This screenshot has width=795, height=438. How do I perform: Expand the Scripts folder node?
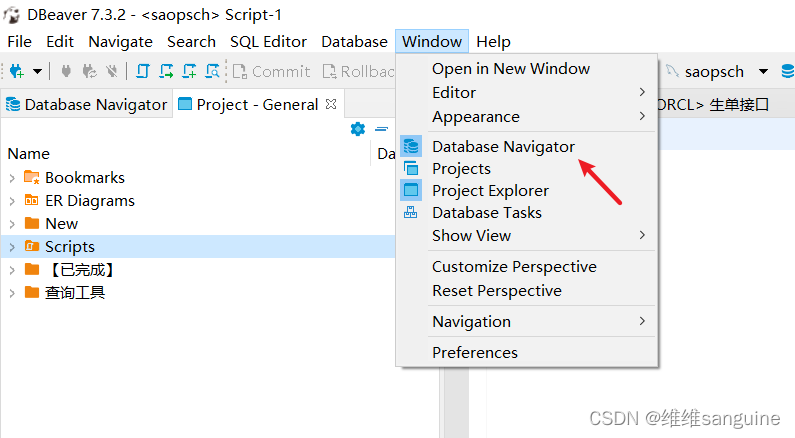click(x=12, y=247)
